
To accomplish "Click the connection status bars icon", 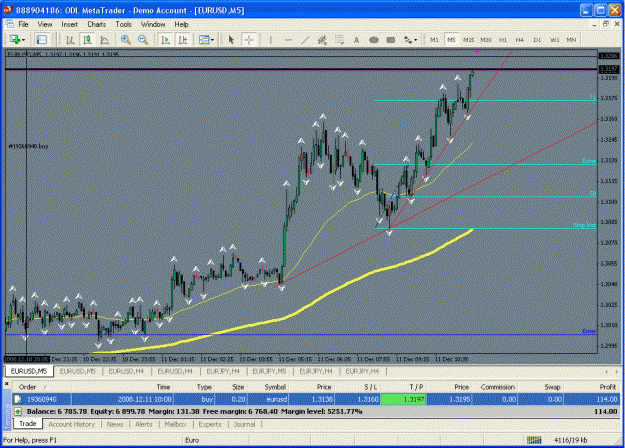I will pos(534,440).
